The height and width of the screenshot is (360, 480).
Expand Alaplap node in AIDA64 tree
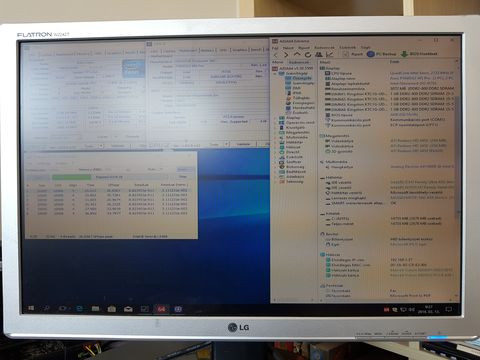click(x=275, y=118)
